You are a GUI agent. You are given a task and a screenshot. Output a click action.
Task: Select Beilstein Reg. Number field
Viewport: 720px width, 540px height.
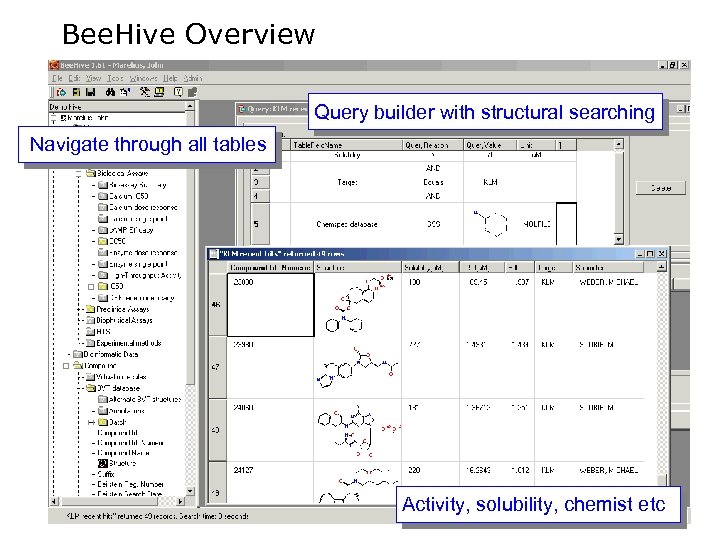click(x=130, y=484)
